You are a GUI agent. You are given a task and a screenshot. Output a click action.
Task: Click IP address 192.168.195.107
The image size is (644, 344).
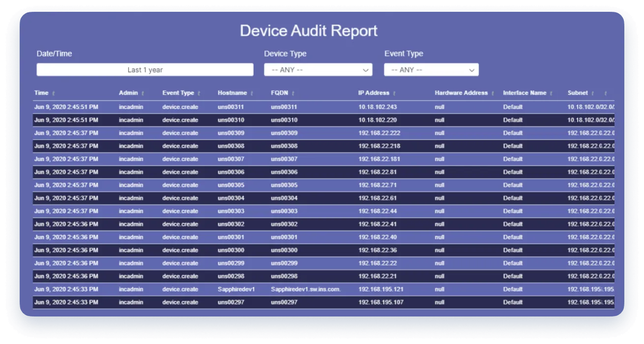point(381,302)
